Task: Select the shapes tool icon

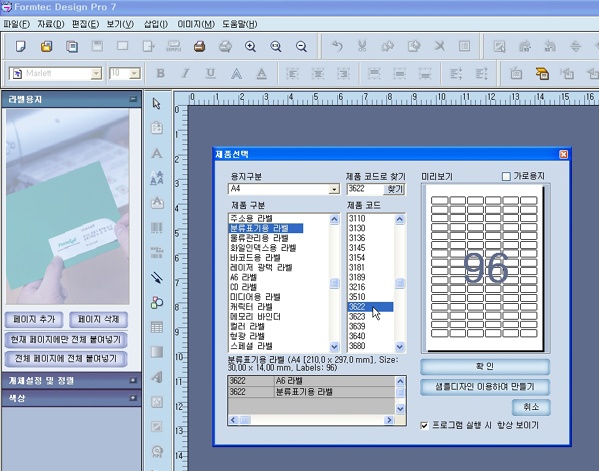Action: [x=157, y=303]
